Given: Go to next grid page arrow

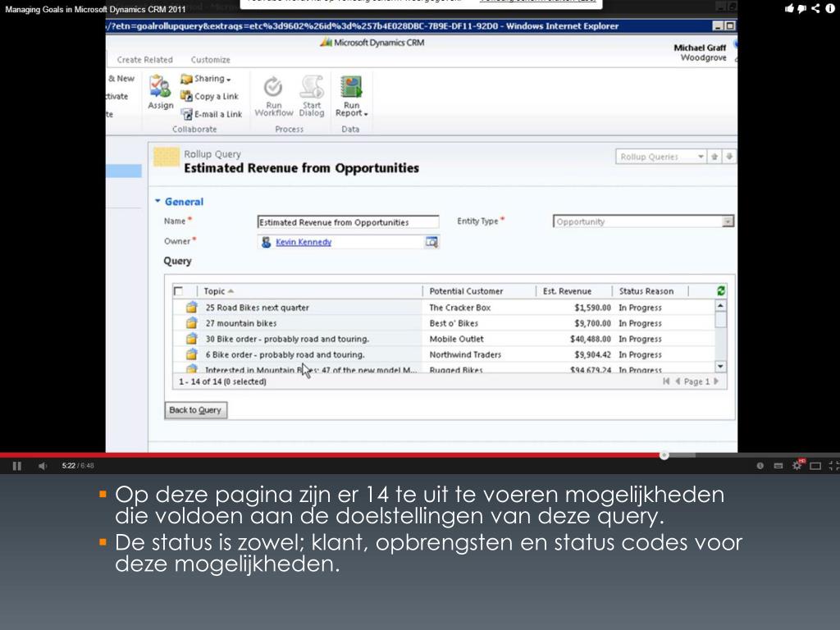Looking at the screenshot, I should coord(716,381).
